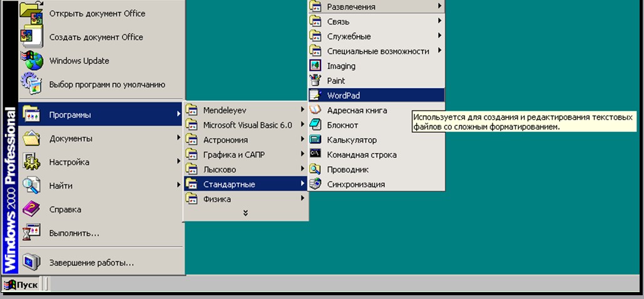644x299 pixels.
Task: Click the Адресная книга label
Action: coord(357,110)
